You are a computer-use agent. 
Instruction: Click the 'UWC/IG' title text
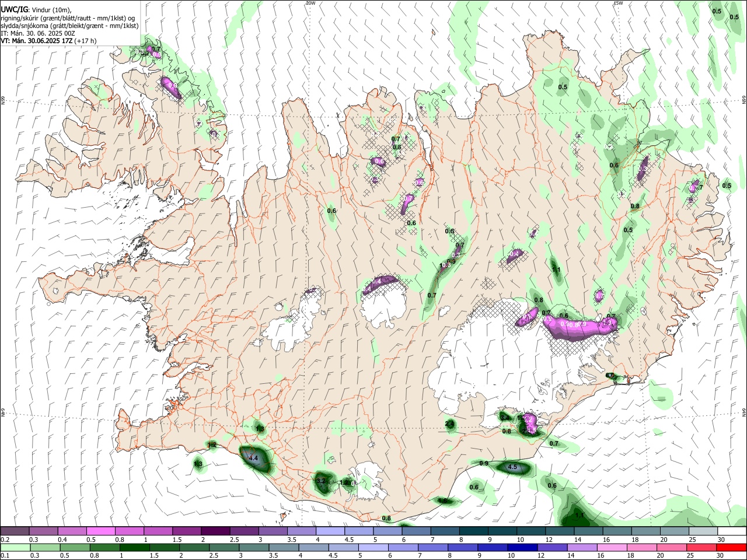[x=13, y=9]
